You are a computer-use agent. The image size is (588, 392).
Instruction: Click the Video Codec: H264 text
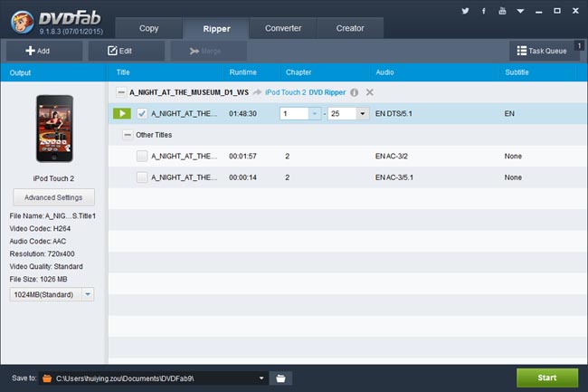(x=40, y=228)
